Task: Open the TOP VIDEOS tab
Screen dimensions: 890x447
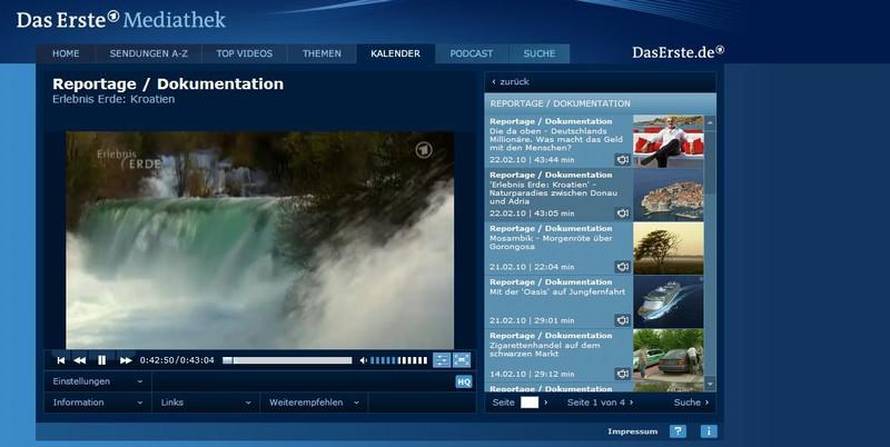Action: coord(244,54)
